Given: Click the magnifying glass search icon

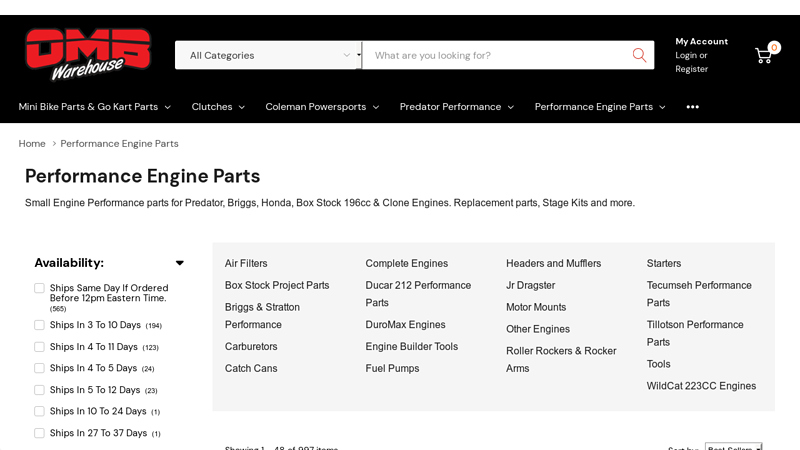Looking at the screenshot, I should point(639,55).
